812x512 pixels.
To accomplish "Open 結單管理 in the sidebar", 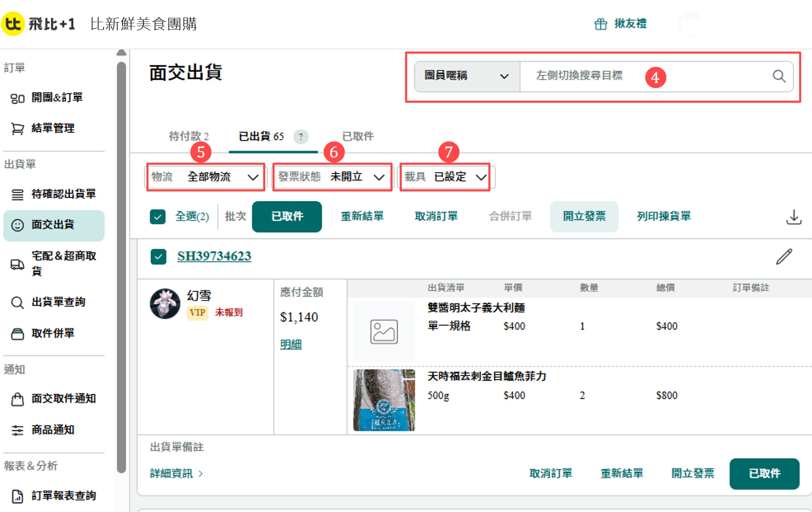I will pos(53,128).
